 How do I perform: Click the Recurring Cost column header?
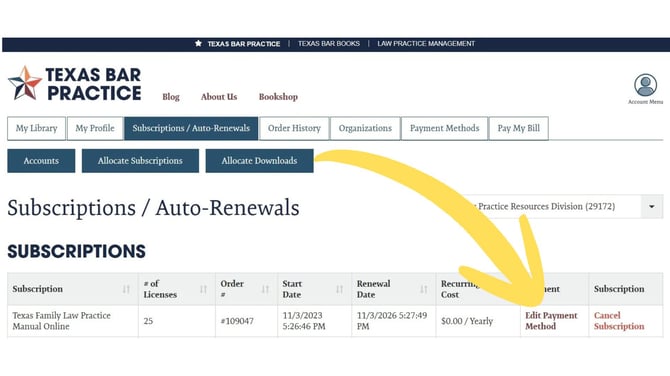pos(478,289)
